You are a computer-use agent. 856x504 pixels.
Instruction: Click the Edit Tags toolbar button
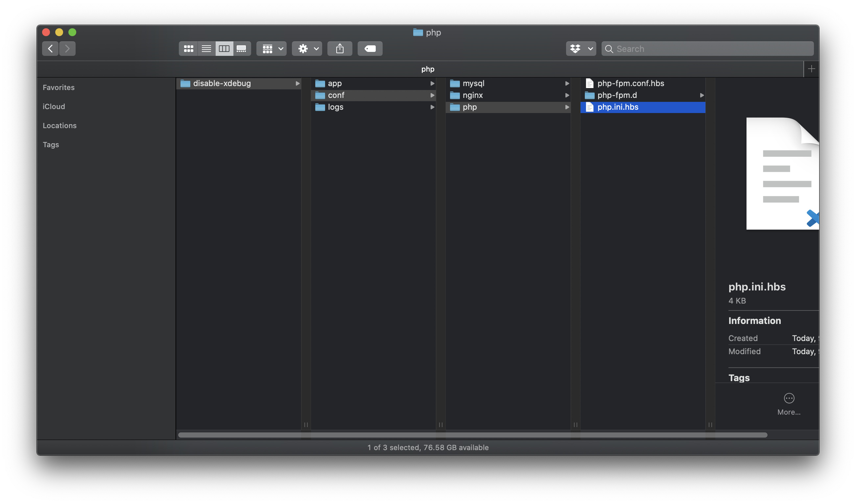[x=370, y=49]
